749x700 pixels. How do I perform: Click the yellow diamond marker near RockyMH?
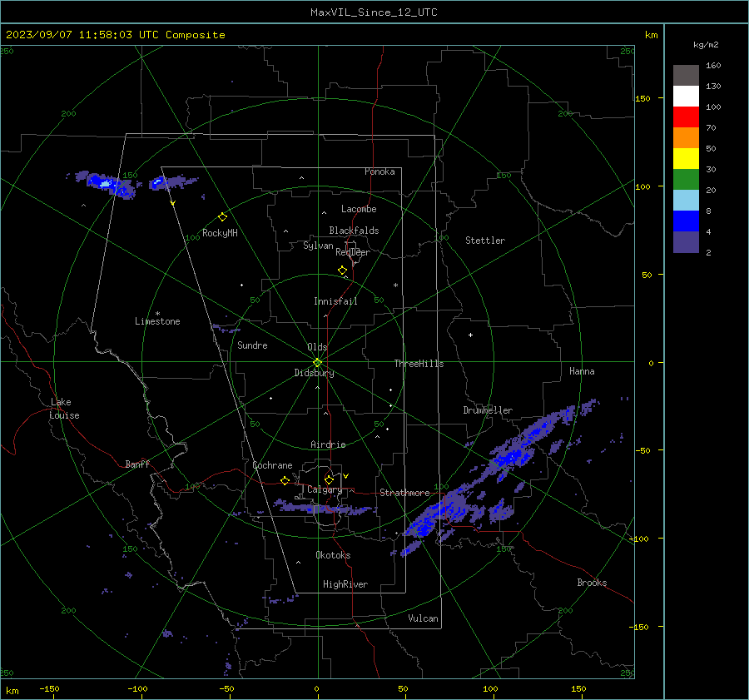[x=222, y=217]
